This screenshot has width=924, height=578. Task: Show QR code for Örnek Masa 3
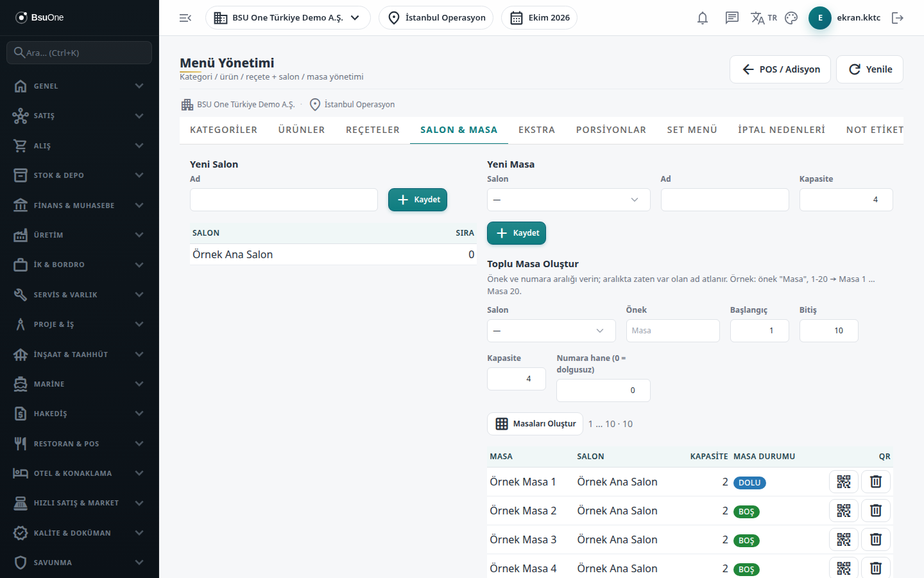coord(844,539)
